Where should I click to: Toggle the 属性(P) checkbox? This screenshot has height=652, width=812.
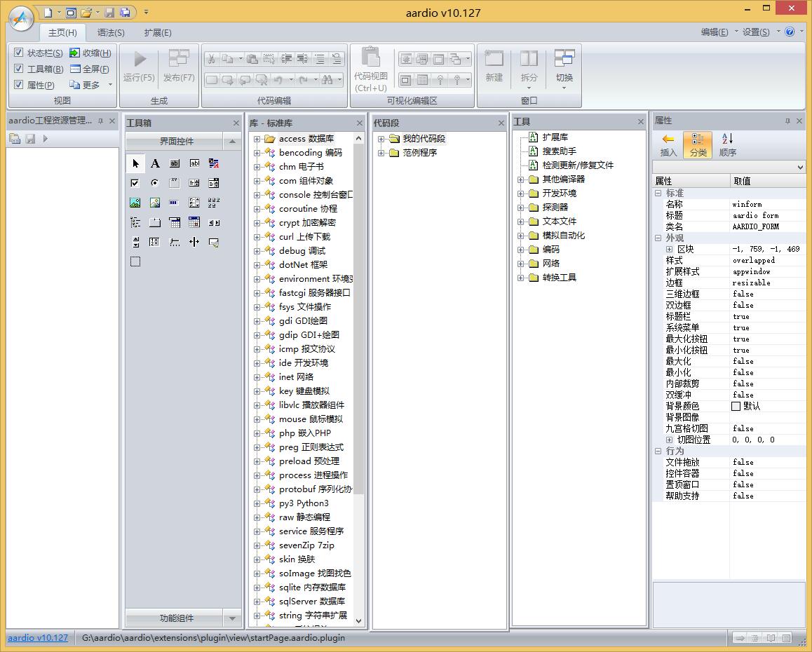pyautogui.click(x=19, y=84)
